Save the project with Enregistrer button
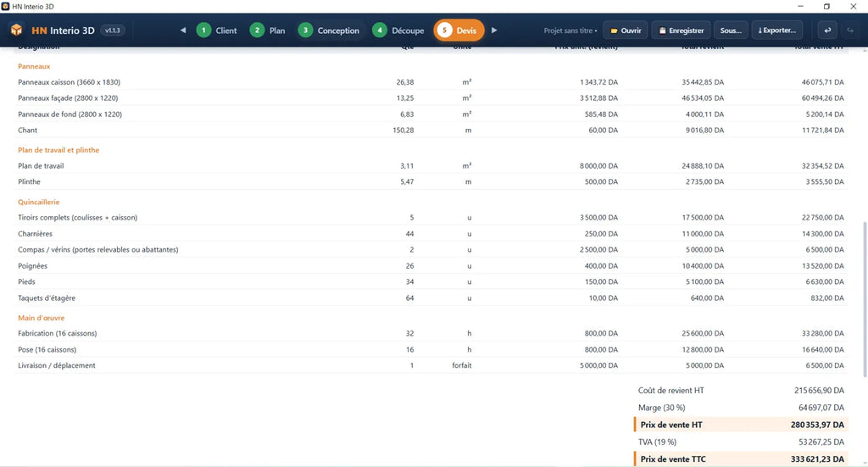868x467 pixels. coord(682,31)
